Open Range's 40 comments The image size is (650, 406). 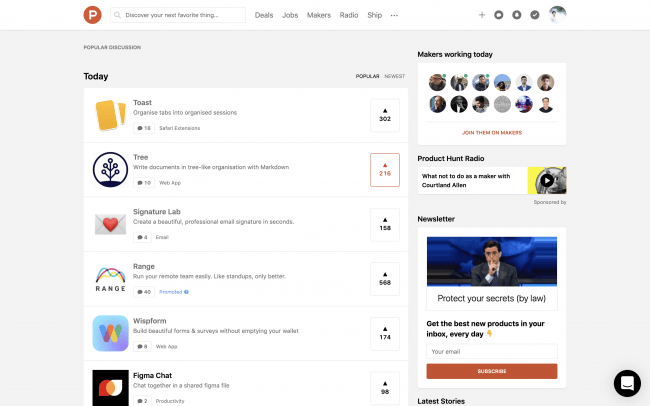pos(144,292)
